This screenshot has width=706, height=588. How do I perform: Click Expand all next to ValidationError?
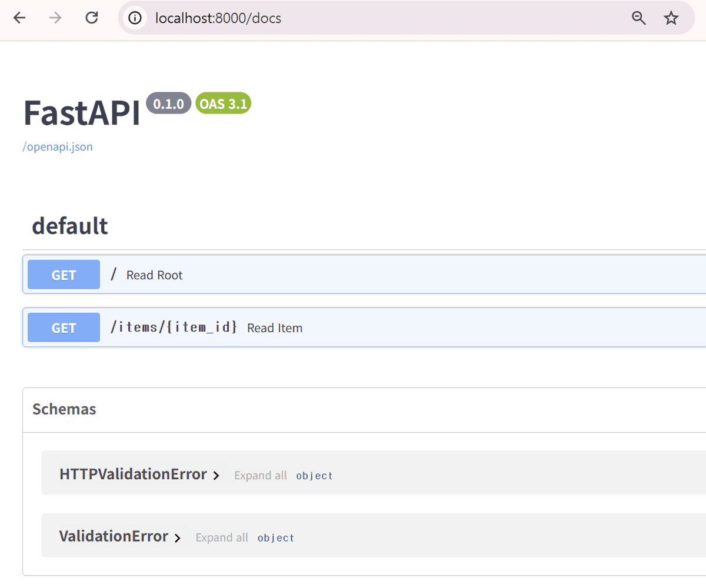pyautogui.click(x=221, y=537)
